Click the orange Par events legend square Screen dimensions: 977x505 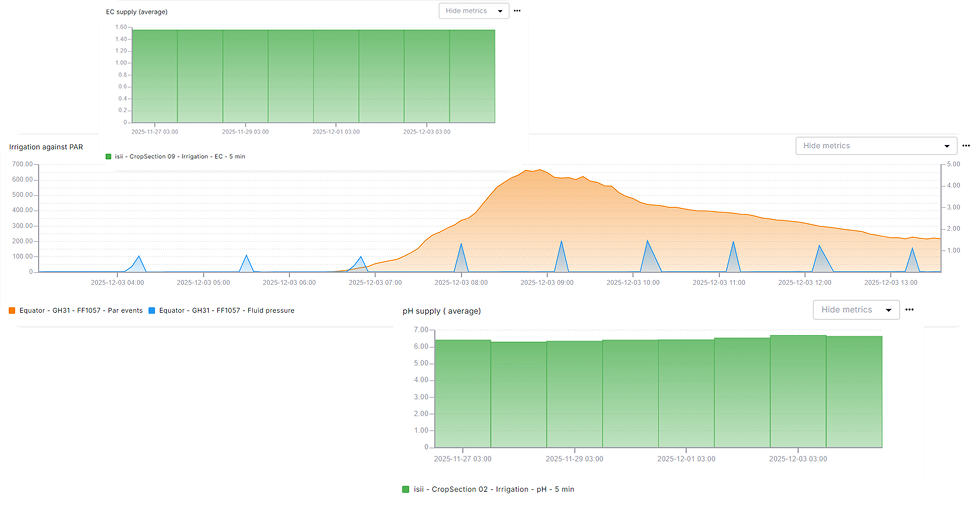tap(12, 311)
